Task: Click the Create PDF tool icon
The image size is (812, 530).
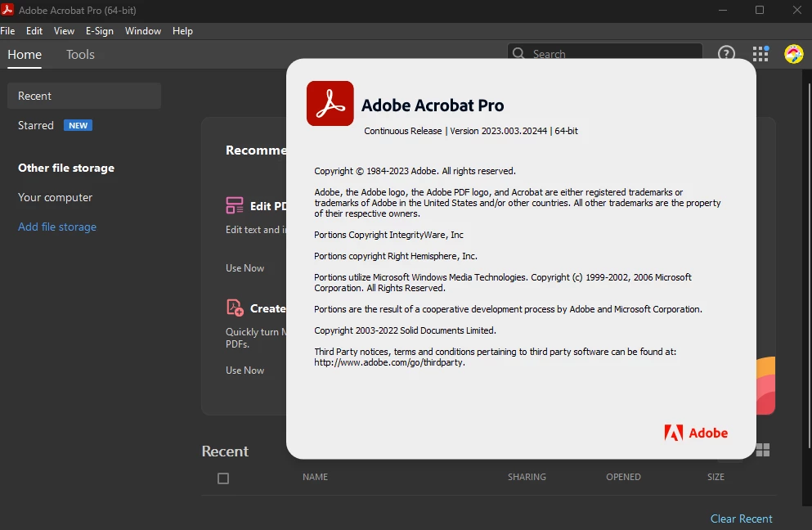Action: 236,308
